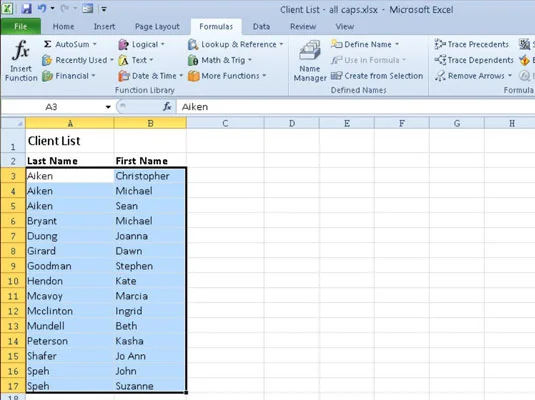Click Trace Precedents icon
Viewport: 535px width, 400px height.
pos(440,44)
